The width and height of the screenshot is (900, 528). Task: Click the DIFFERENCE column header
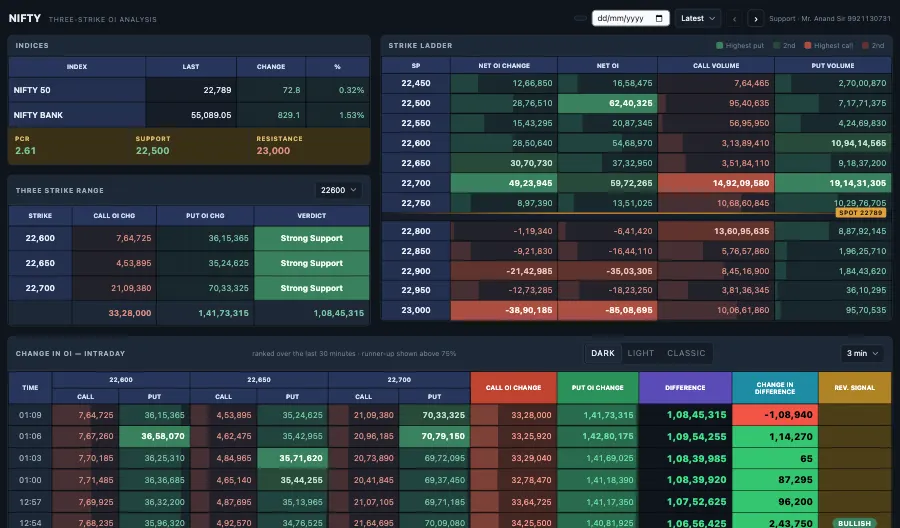(x=685, y=387)
